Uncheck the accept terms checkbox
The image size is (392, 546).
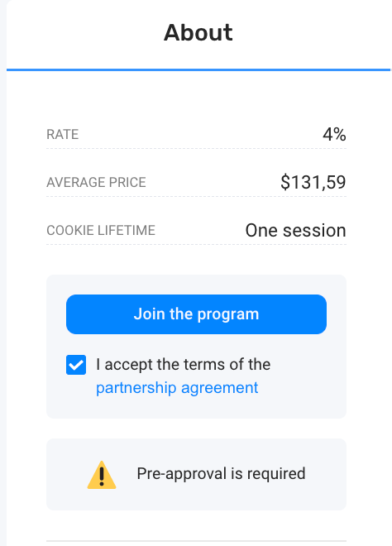tap(76, 365)
